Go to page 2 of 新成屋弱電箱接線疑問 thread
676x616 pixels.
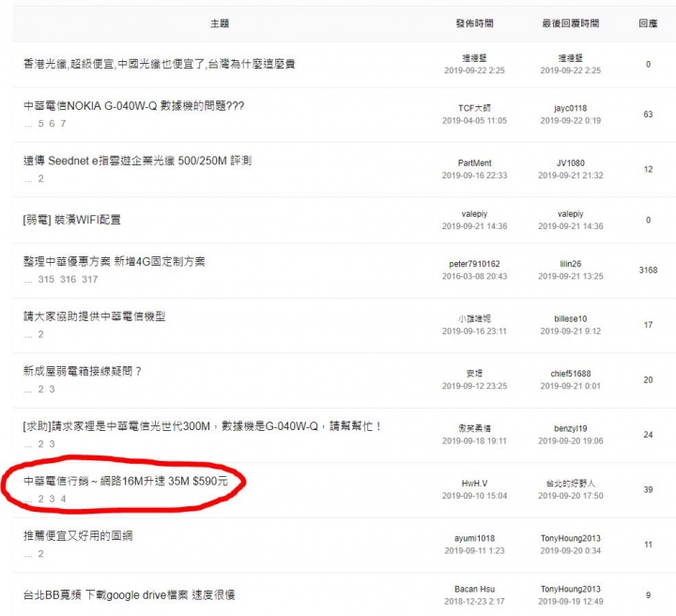pos(40,389)
